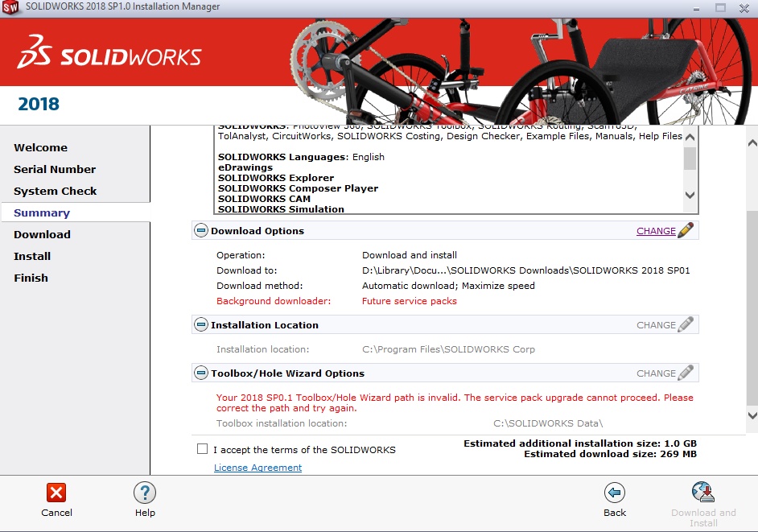Click the SOLIDWORKS title bar app icon
The image size is (758, 532).
[10, 7]
